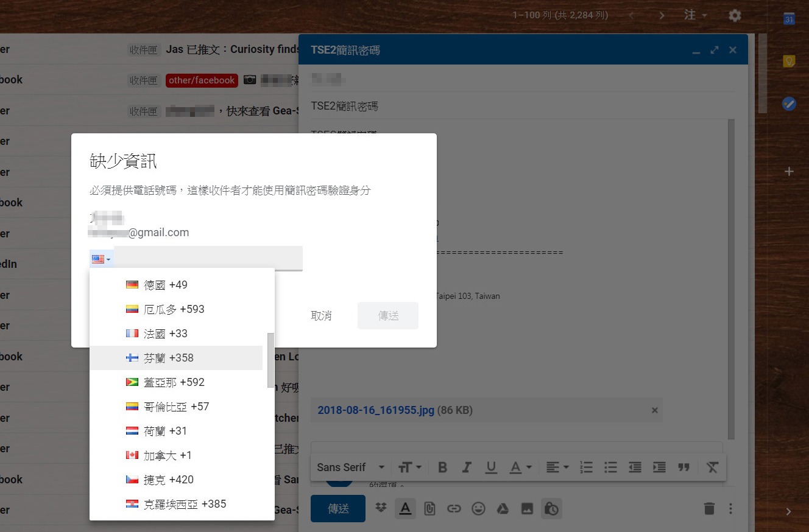Insert a hyperlink using the link icon

454,508
